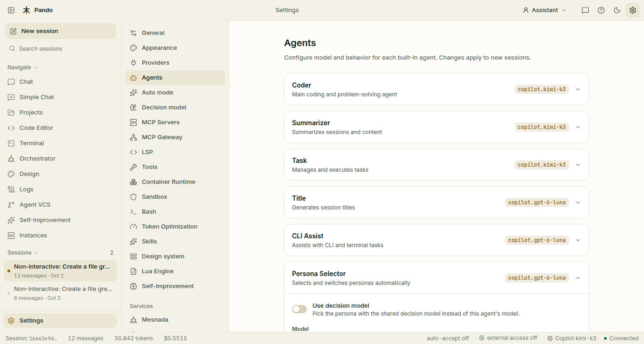Collapse the Persona Selector agent chevron
This screenshot has width=644, height=344.
pyautogui.click(x=578, y=278)
